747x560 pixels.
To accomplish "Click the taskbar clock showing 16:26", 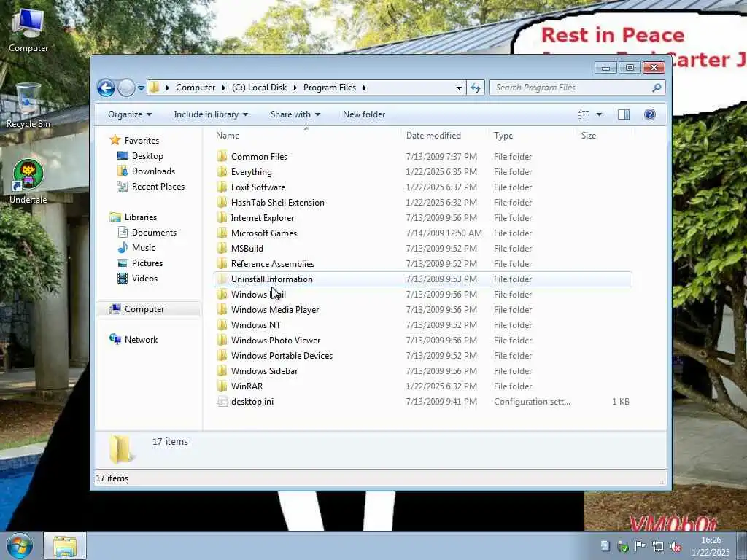I will tap(711, 546).
